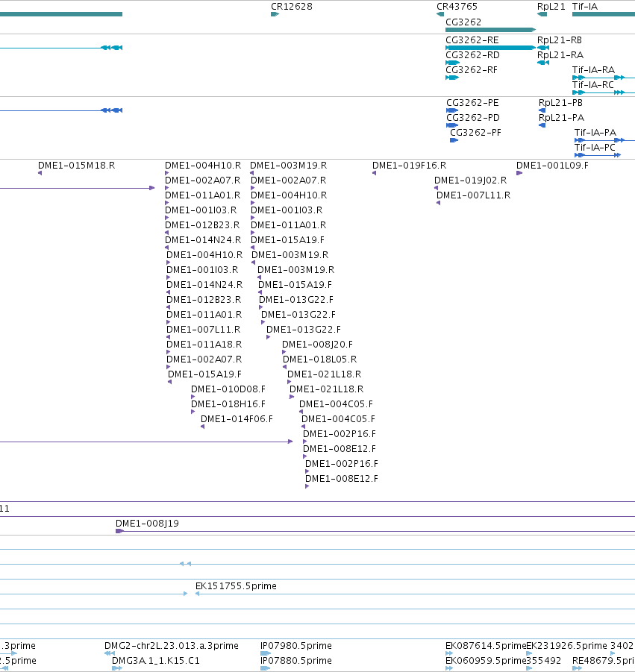Open the IP07980.5prime label
The height and width of the screenshot is (672, 635).
pos(295,646)
